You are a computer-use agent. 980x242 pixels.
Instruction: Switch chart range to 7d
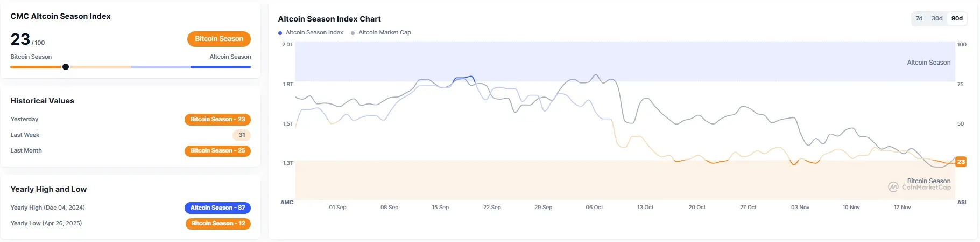(x=919, y=18)
